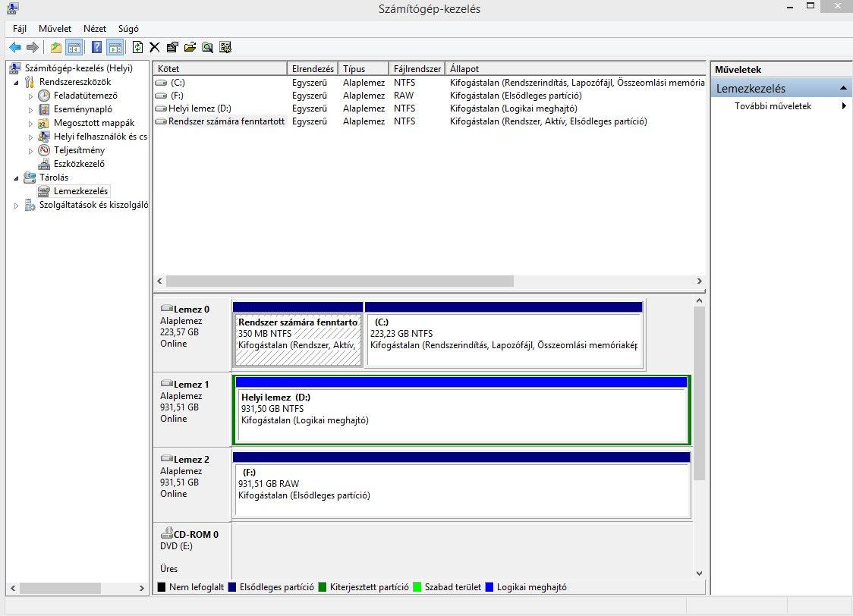
Task: Click the black Nem lefoglalt legend swatch
Action: click(x=161, y=587)
